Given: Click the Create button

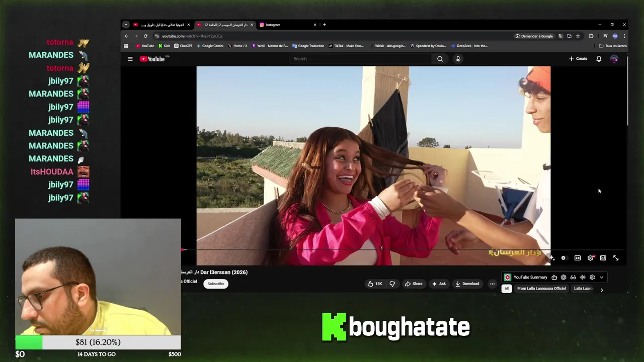Looking at the screenshot, I should pos(578,59).
